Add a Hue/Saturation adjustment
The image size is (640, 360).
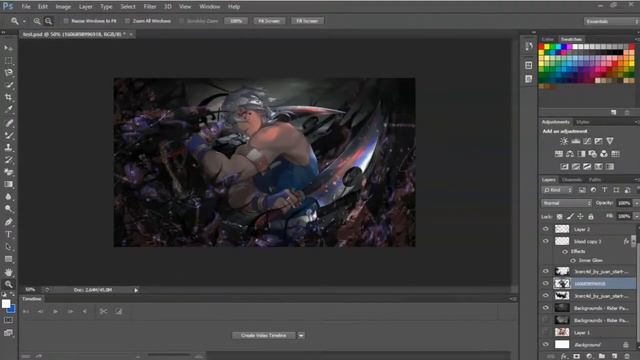559,154
